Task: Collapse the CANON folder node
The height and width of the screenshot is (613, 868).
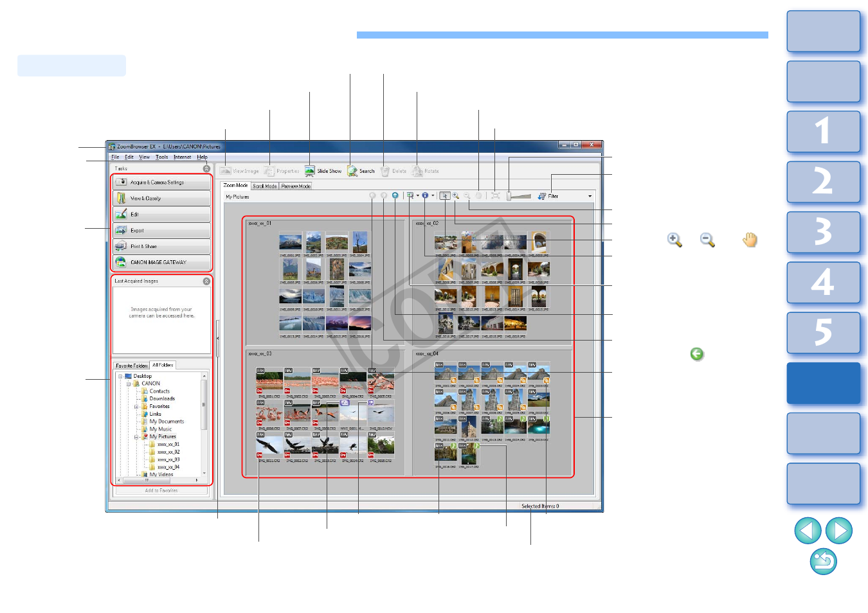Action: click(x=128, y=384)
